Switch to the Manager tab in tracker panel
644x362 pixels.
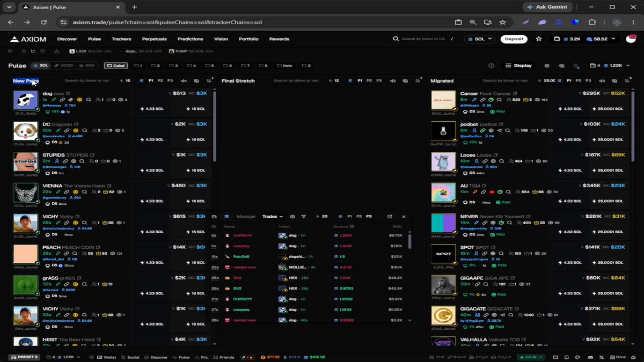246,217
